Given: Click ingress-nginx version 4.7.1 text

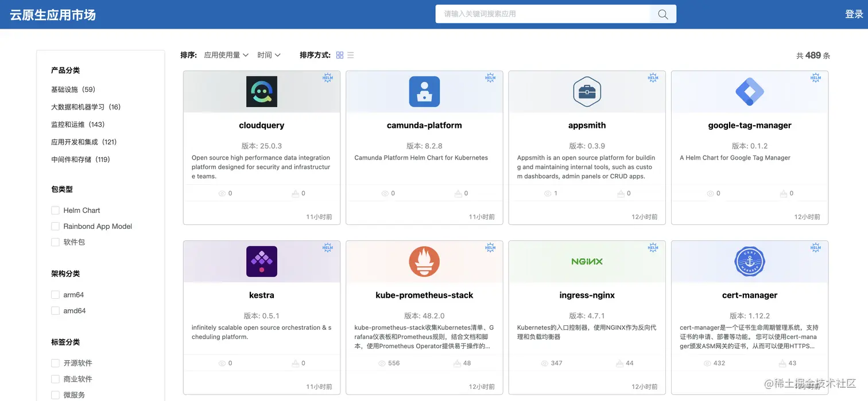Looking at the screenshot, I should [x=587, y=316].
